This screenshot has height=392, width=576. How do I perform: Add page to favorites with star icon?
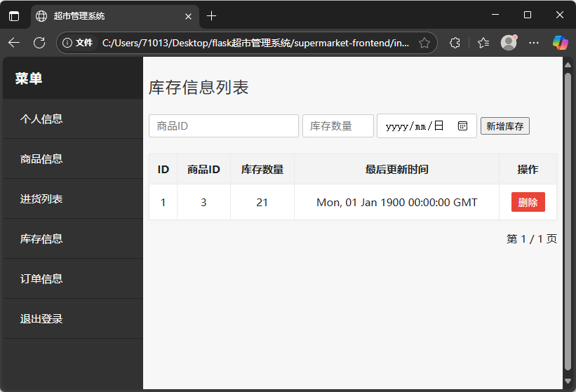[424, 43]
